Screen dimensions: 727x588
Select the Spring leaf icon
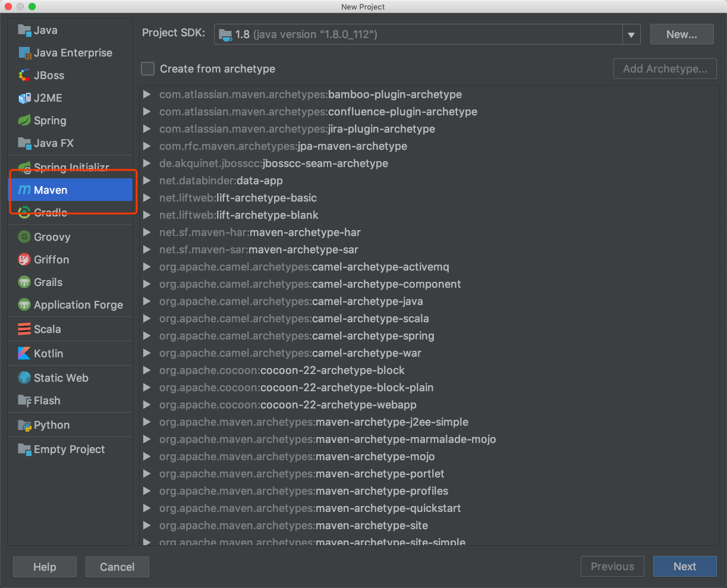(24, 121)
